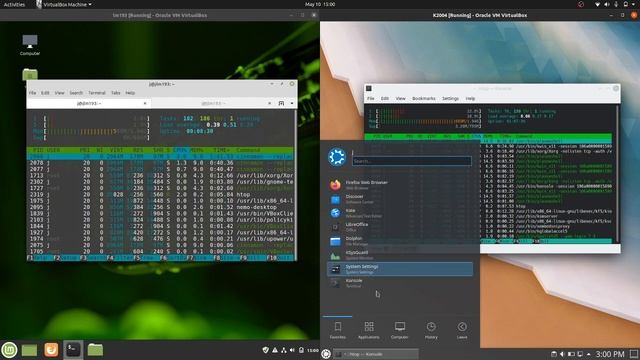Click the volume icon in Mint tray
640x360 pixels.
point(292,350)
